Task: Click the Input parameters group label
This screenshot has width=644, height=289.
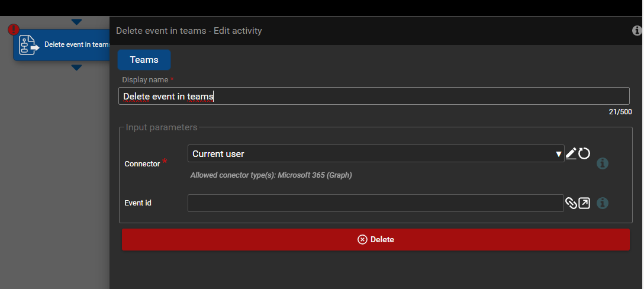Action: [162, 127]
